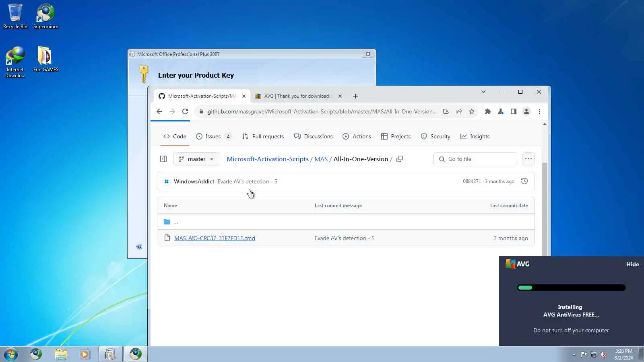This screenshot has width=644, height=362.
Task: Click the help icon in Office setup window
Action: pyautogui.click(x=139, y=247)
